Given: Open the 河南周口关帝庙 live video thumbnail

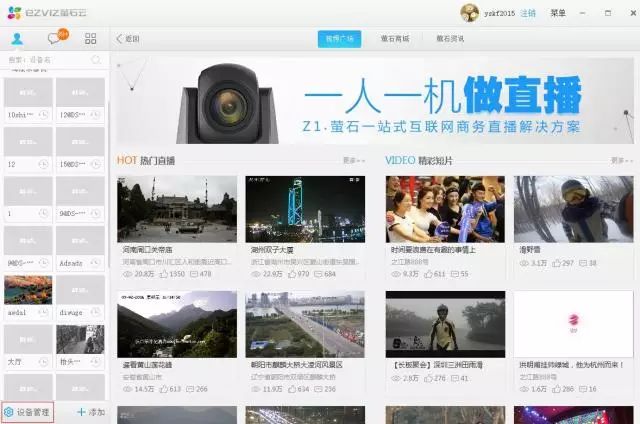Looking at the screenshot, I should click(x=177, y=209).
